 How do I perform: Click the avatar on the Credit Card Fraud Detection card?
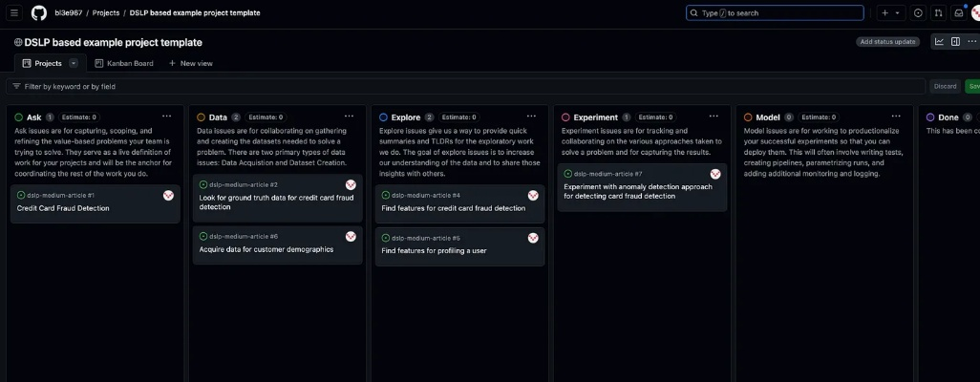pos(169,195)
